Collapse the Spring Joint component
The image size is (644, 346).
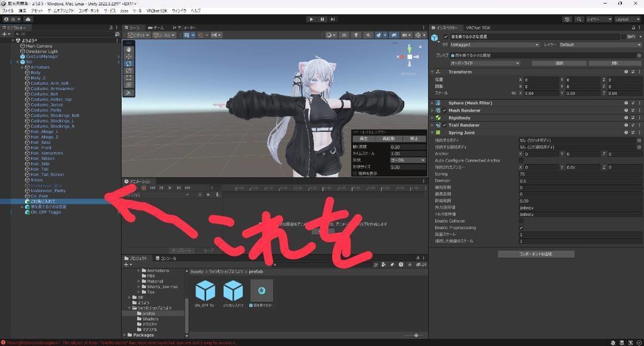tap(433, 133)
